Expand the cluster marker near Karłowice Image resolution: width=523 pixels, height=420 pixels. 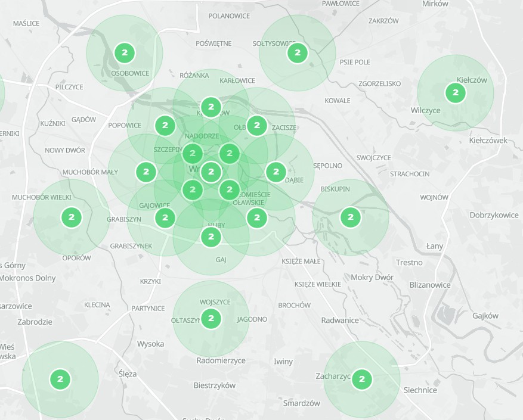(x=211, y=107)
